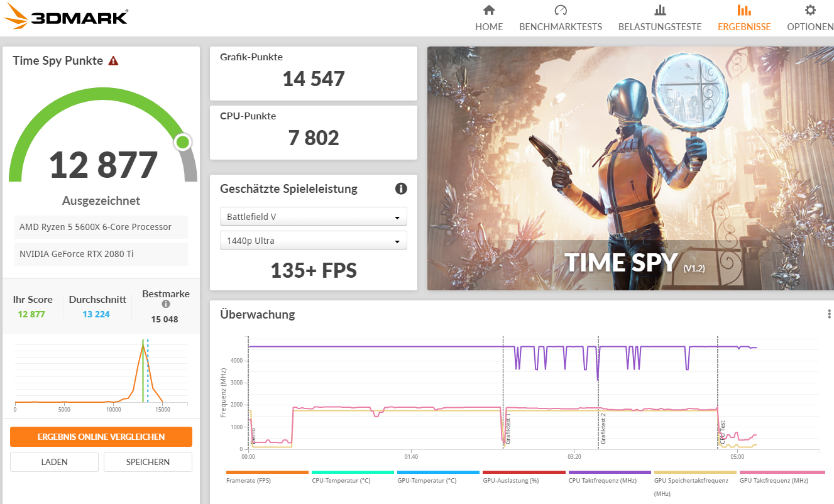
Task: Click the Grafiktest 2 marker line in chart
Action: 598,393
